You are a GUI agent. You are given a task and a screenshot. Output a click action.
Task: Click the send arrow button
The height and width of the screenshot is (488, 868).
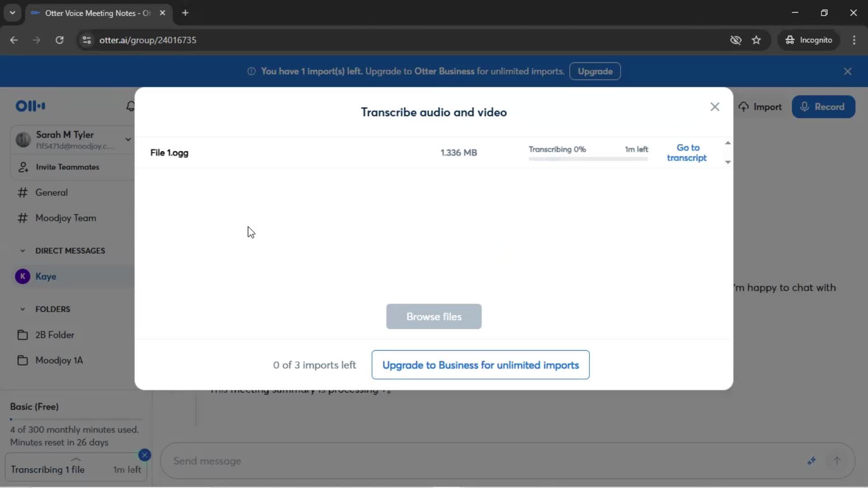pyautogui.click(x=837, y=461)
